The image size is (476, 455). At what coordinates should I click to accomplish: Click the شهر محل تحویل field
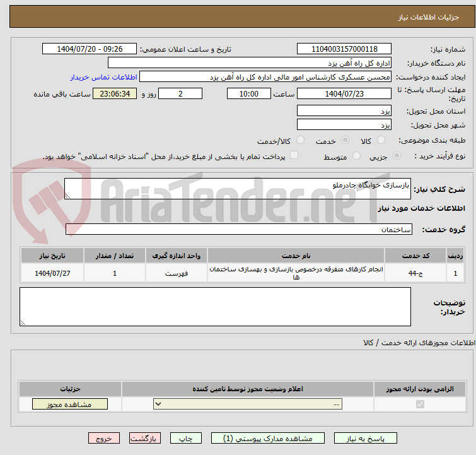(344, 124)
